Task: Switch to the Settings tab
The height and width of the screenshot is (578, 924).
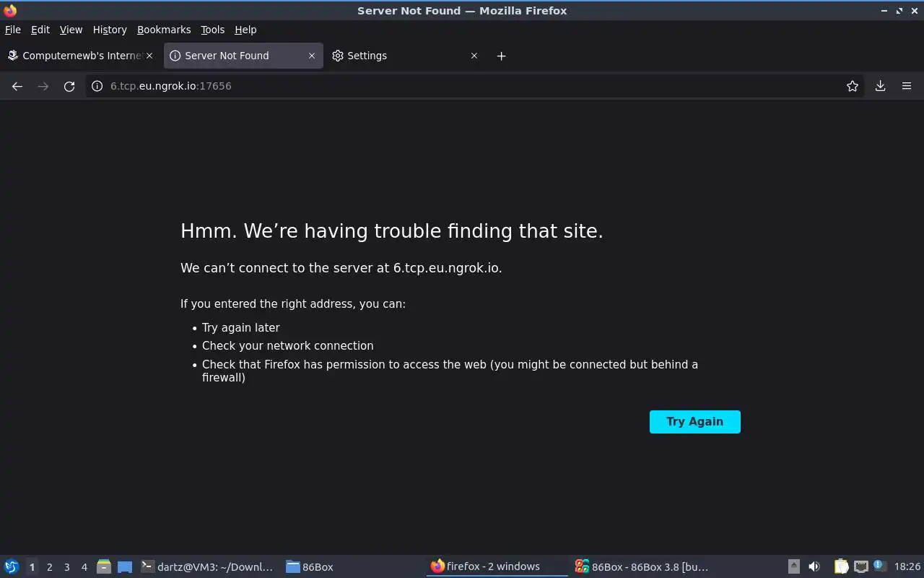Action: [405, 56]
